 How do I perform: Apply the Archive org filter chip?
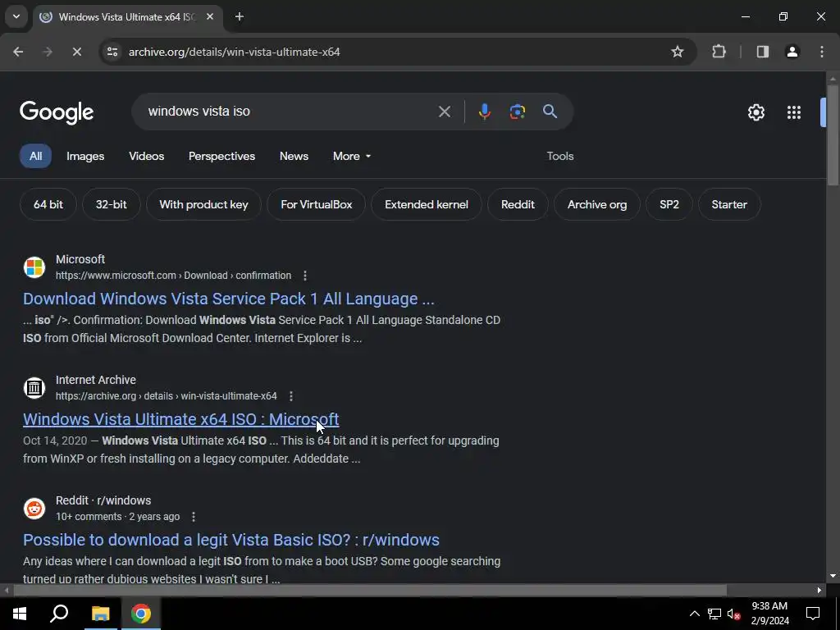pyautogui.click(x=597, y=204)
